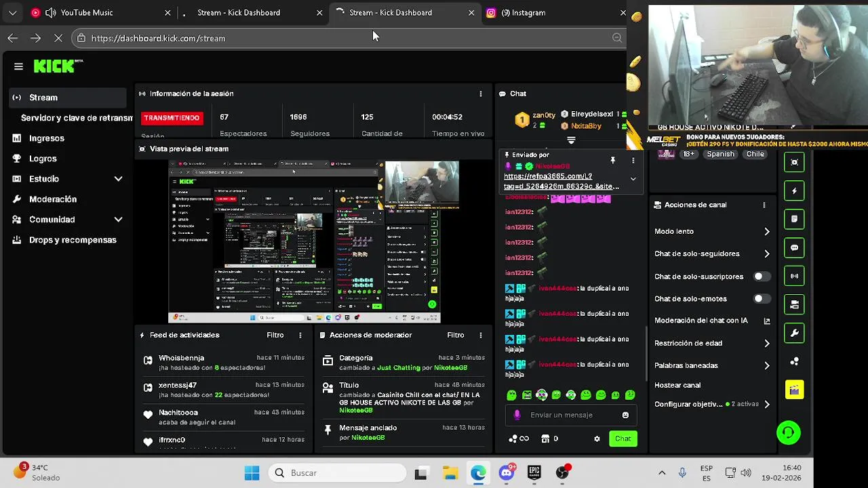Click the broadcast signal side button
Image resolution: width=868 pixels, height=488 pixels.
795,277
